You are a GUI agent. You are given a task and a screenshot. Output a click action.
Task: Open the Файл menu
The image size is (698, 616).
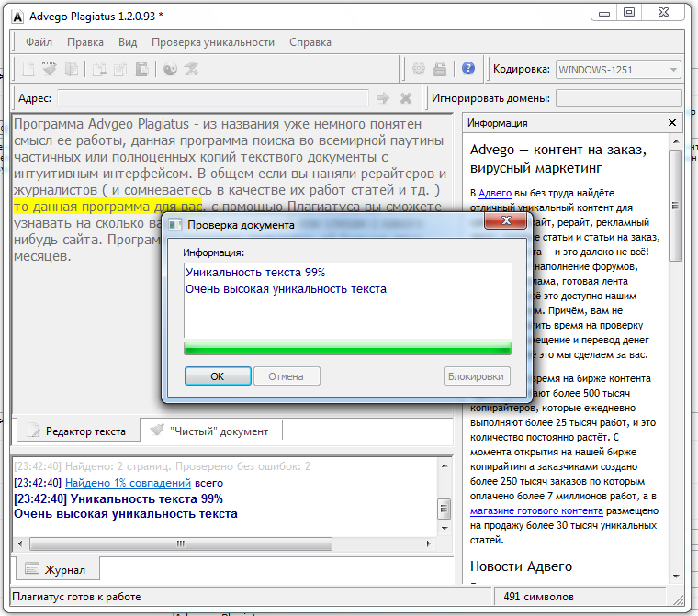(39, 42)
